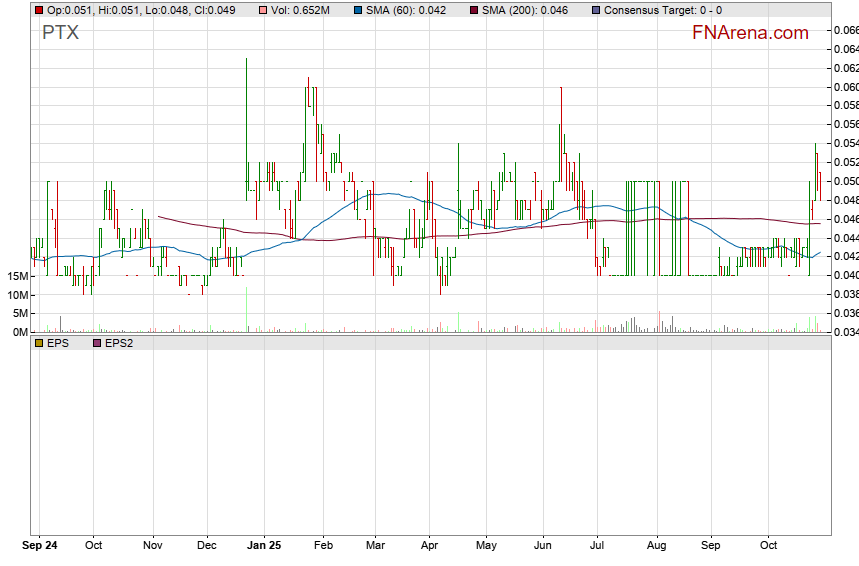Click the red OHLC price legend swatch
The width and height of the screenshot is (859, 566).
[x=39, y=10]
